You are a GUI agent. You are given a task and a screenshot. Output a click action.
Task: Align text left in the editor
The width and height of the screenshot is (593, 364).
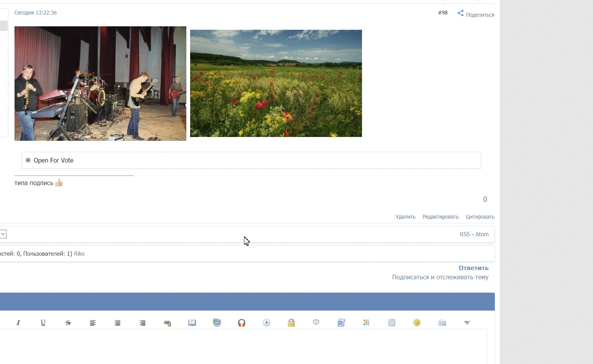pos(93,323)
